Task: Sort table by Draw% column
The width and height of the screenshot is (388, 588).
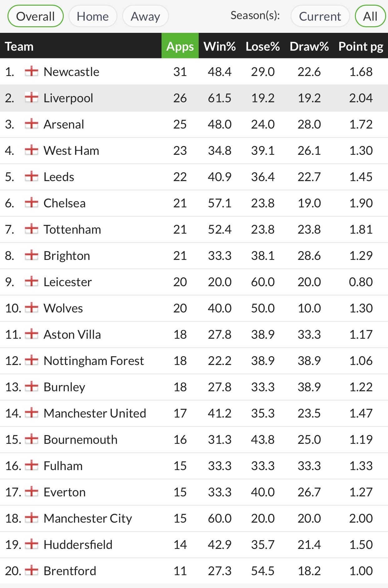Action: click(x=309, y=46)
